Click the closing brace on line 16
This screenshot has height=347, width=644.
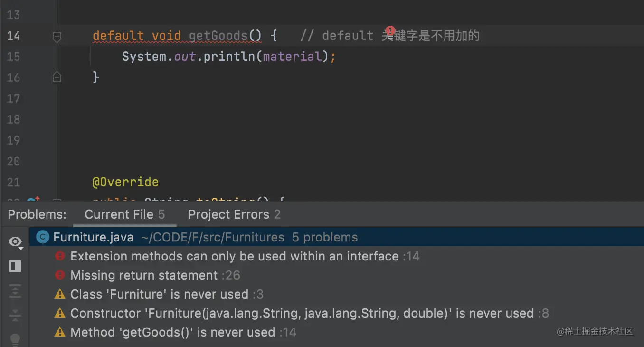coord(96,77)
